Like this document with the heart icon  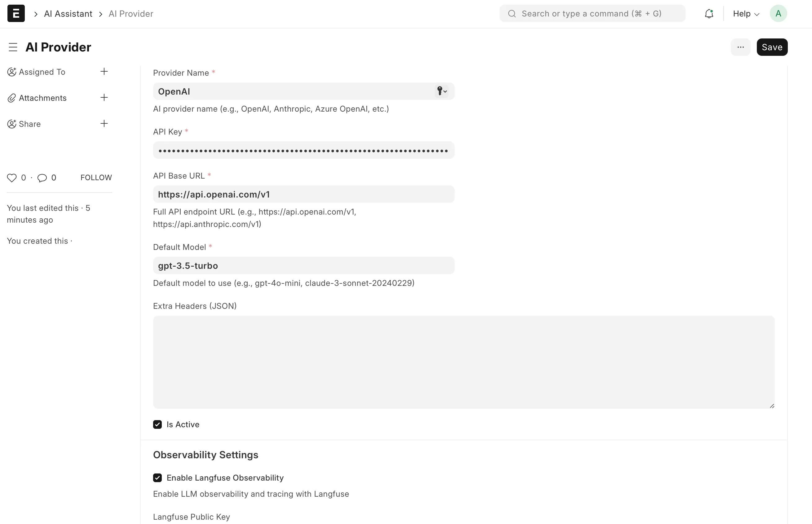[x=12, y=178]
